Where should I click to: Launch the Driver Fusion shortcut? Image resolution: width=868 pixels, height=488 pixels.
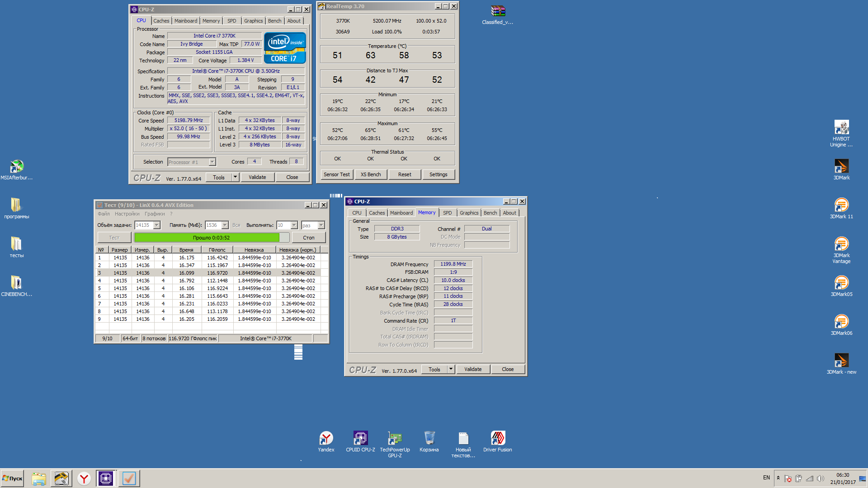point(498,441)
